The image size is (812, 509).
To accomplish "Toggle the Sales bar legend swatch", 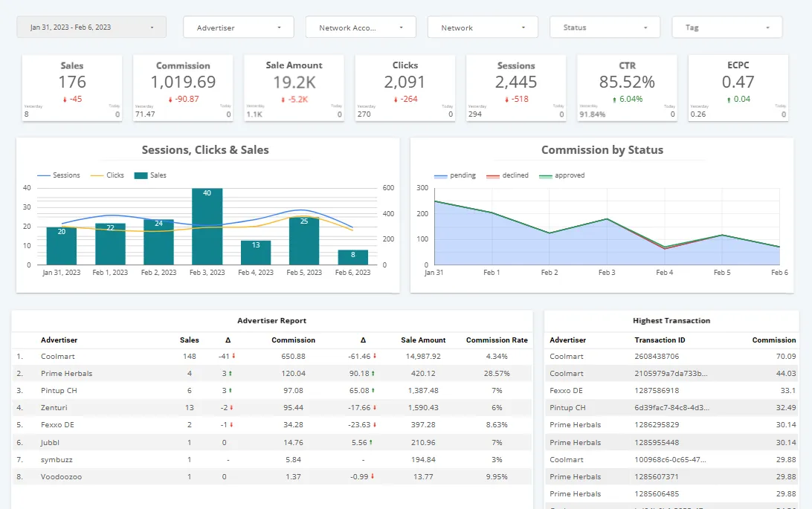I will 141,175.
